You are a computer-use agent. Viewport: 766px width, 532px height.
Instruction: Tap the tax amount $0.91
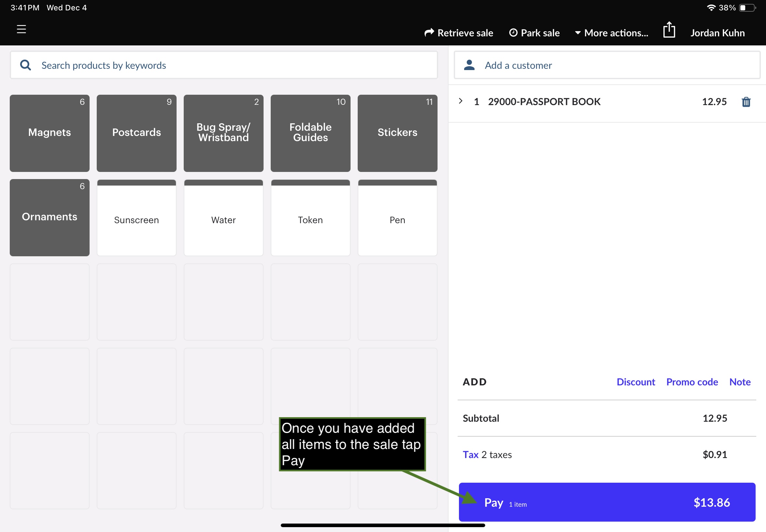[715, 454]
